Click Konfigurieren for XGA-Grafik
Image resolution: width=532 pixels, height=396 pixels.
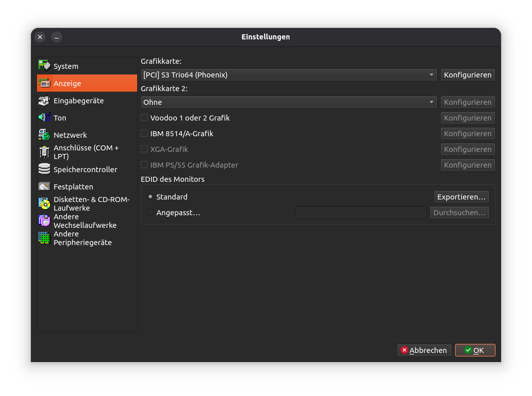pyautogui.click(x=468, y=149)
